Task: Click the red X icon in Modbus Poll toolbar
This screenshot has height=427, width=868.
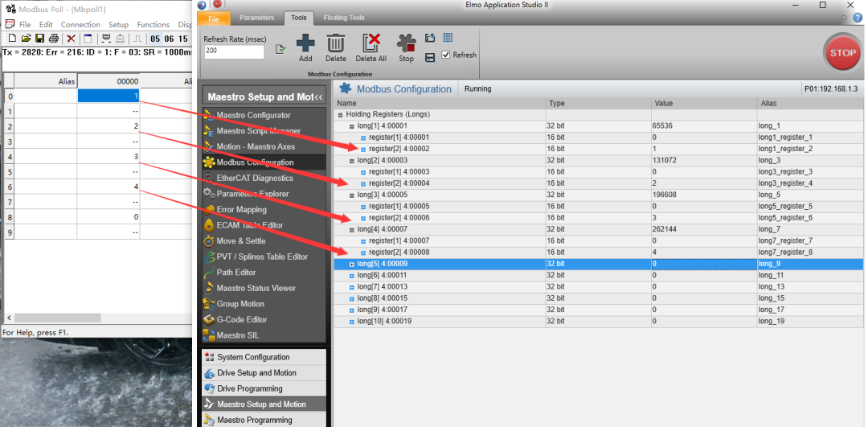Action: (71, 39)
